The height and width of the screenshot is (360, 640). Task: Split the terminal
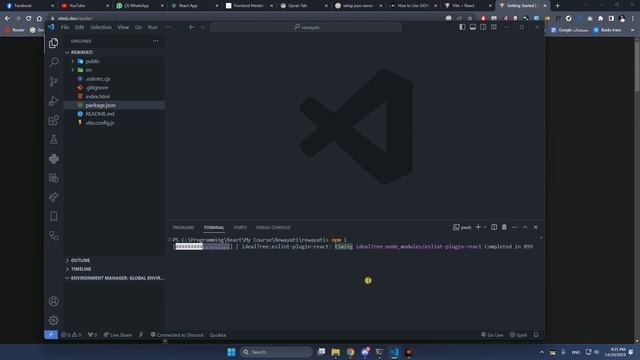click(x=494, y=227)
